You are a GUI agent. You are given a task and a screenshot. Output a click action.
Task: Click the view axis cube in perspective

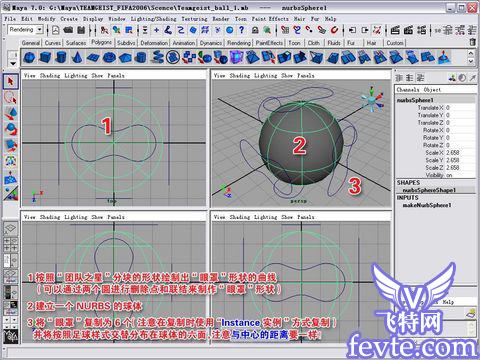(x=372, y=99)
